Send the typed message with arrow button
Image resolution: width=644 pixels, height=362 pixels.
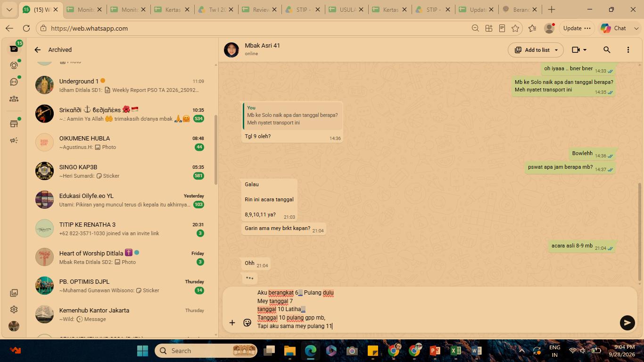click(627, 322)
